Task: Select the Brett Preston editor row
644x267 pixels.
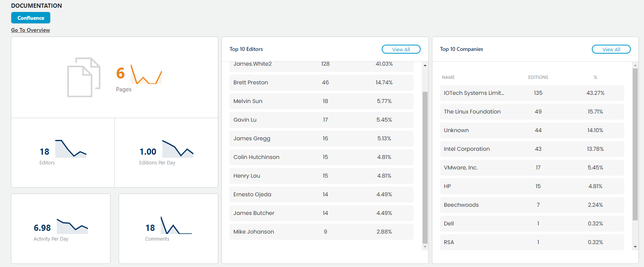Action: [321, 82]
